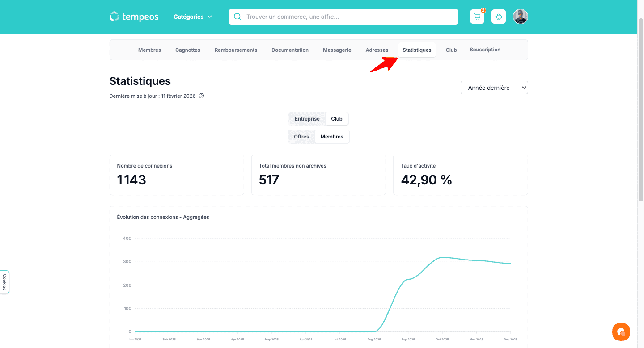Image resolution: width=644 pixels, height=348 pixels.
Task: Open the Cookies side button
Action: click(4, 282)
